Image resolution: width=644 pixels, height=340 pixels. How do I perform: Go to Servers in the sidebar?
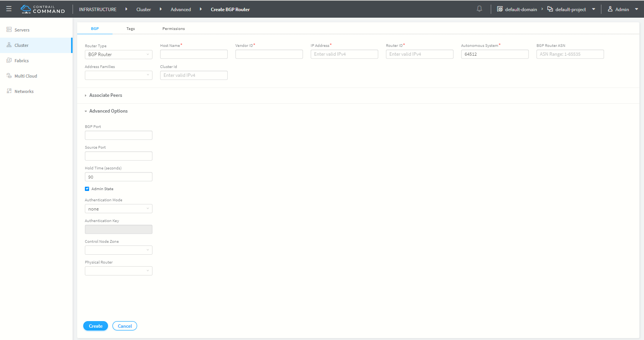(x=22, y=30)
